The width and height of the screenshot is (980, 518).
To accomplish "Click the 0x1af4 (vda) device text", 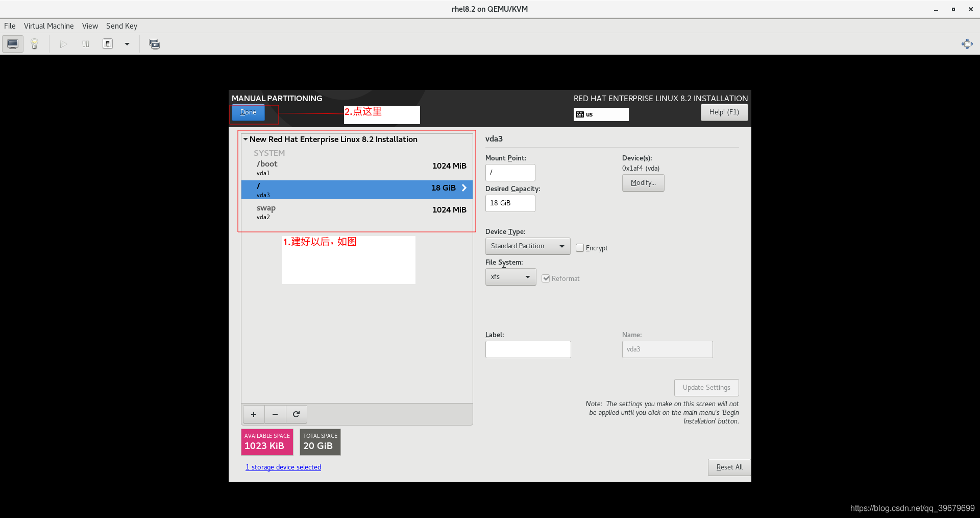I will pyautogui.click(x=641, y=169).
